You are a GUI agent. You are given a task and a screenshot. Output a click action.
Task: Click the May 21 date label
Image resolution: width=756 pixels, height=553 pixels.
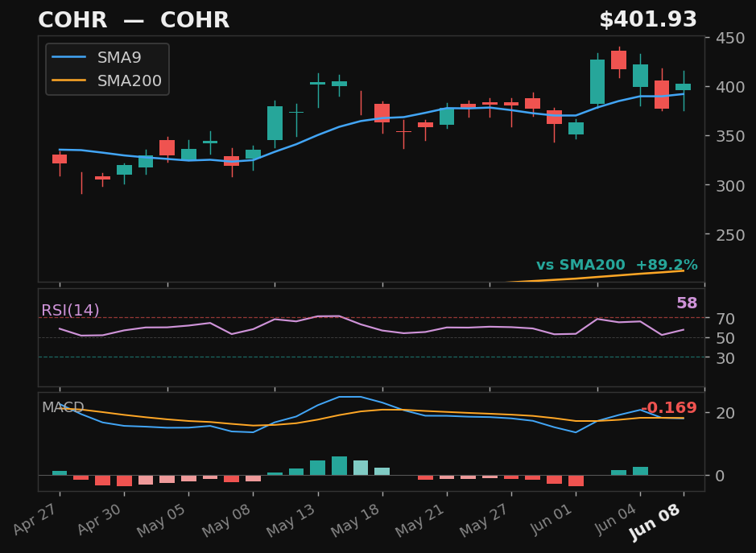point(420,520)
